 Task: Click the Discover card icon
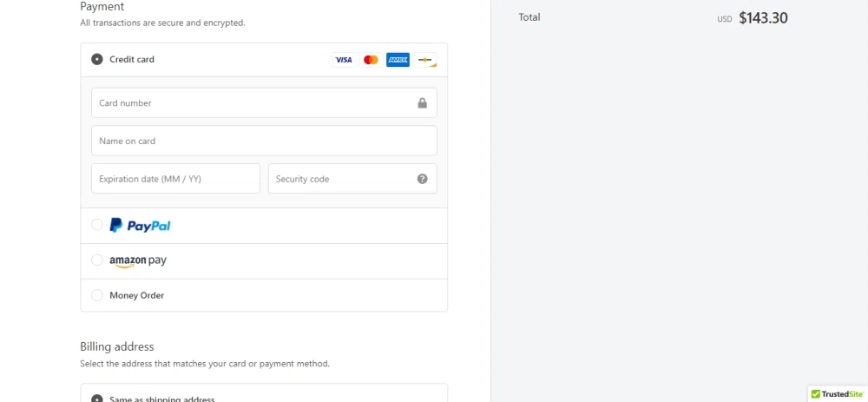pos(425,60)
